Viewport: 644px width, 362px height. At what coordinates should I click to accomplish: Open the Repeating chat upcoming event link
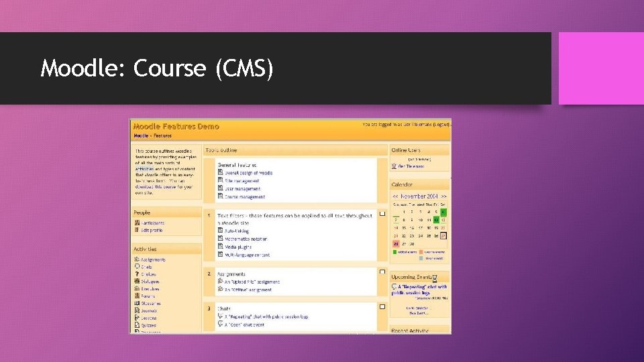(x=419, y=290)
